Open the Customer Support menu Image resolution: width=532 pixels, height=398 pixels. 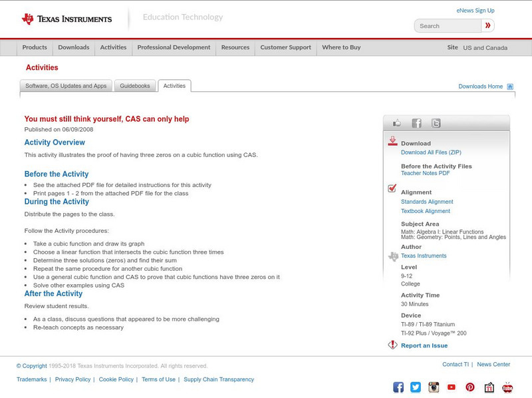(x=286, y=47)
